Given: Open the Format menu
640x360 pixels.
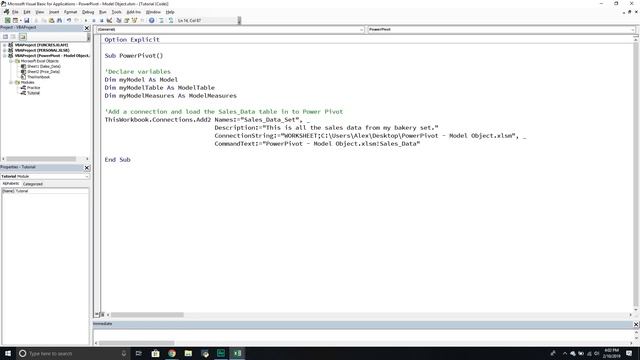Looking at the screenshot, I should [x=70, y=12].
